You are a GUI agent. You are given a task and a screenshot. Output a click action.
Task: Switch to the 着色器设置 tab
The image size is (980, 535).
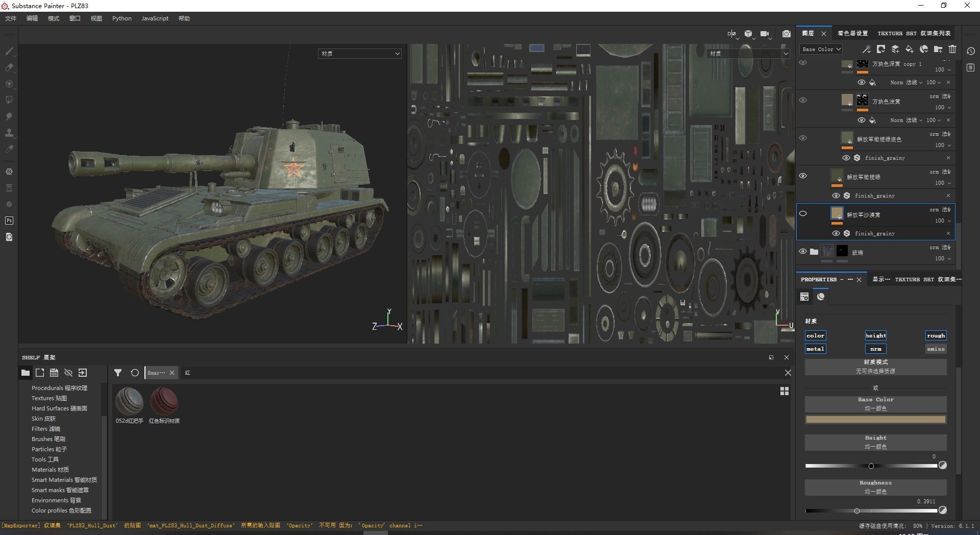[x=852, y=33]
